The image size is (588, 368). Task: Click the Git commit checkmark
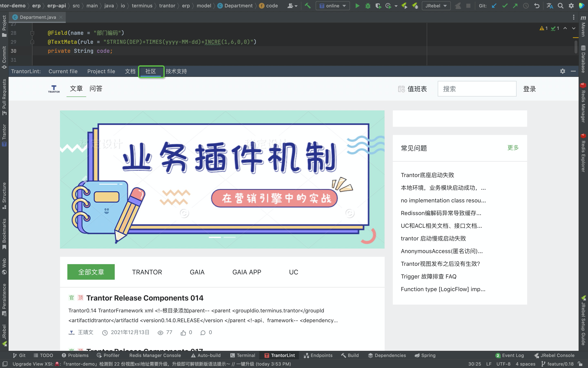tap(505, 6)
